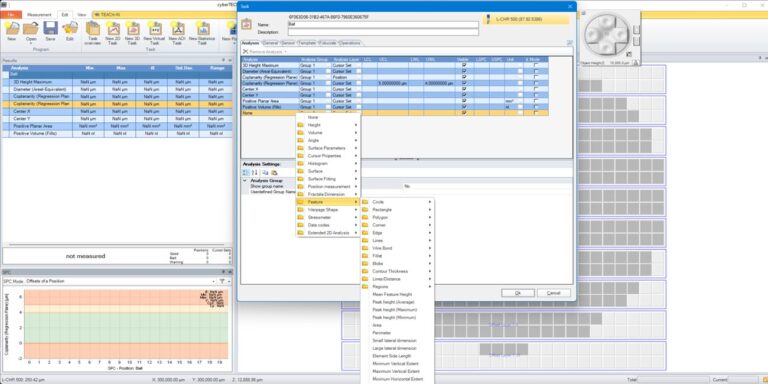The image size is (768, 384).
Task: Switch to the Measurement ribbon tab
Action: click(39, 15)
